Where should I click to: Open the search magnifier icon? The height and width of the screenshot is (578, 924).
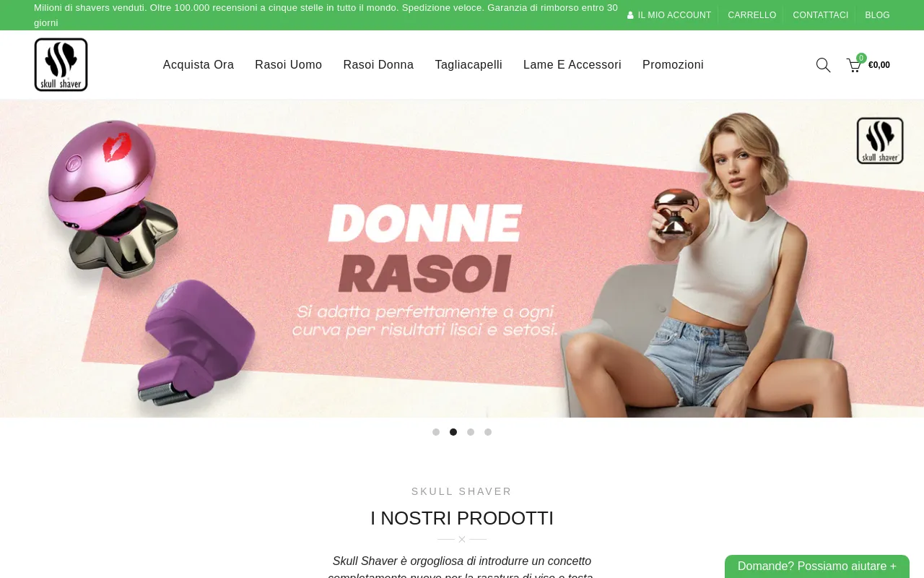(x=823, y=65)
